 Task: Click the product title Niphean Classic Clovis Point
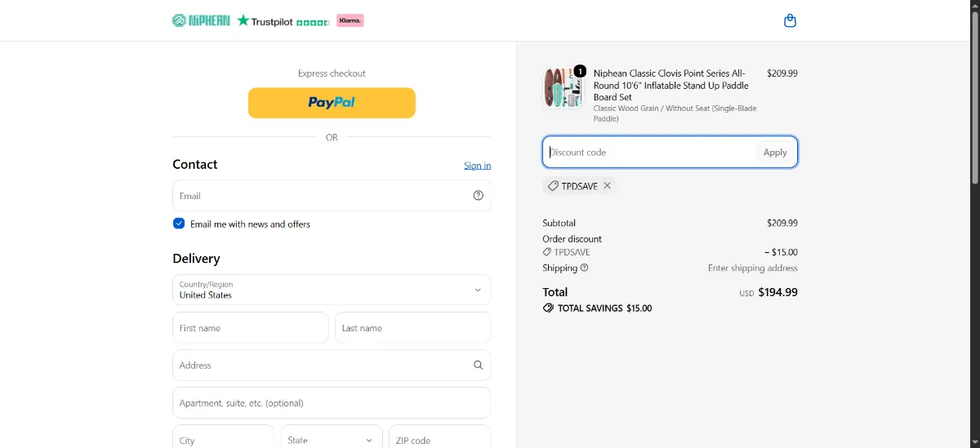click(671, 85)
